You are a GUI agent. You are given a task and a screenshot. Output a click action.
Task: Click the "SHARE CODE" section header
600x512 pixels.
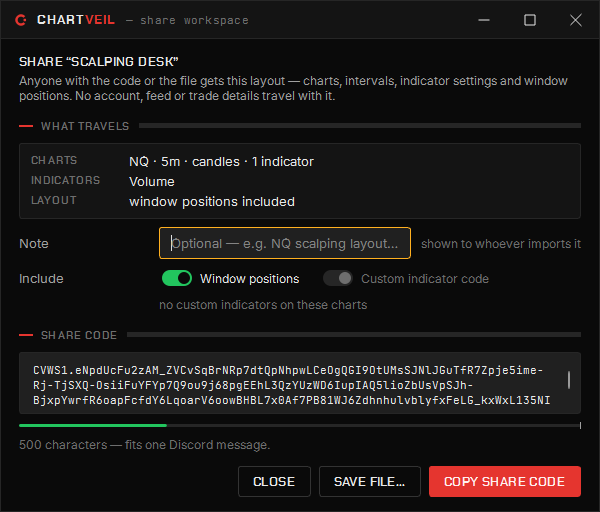click(x=79, y=335)
